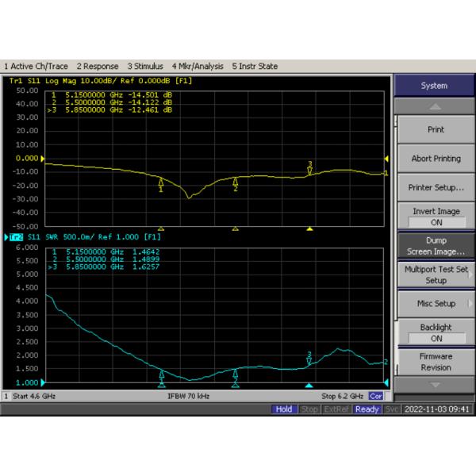Click the softkey menu scroll-down arrow

433,385
